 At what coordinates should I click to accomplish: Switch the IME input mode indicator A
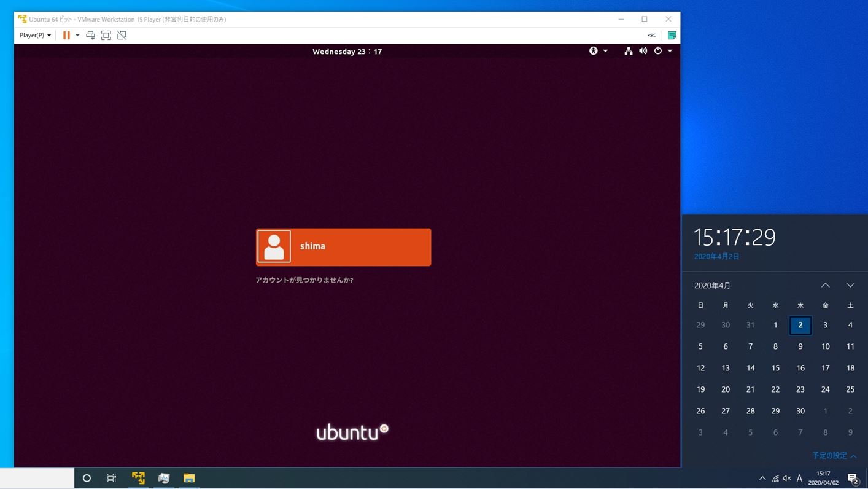tap(799, 478)
